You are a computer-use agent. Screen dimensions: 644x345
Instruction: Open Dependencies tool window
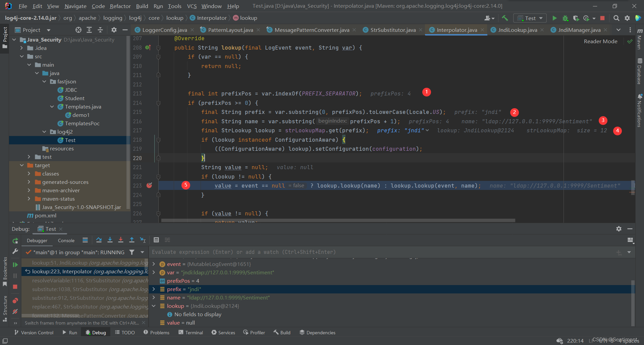(x=317, y=332)
